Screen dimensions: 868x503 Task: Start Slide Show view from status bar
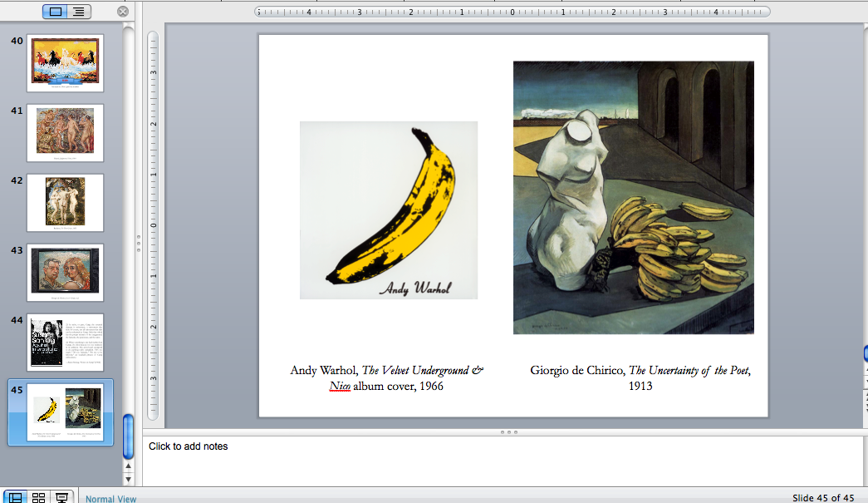pyautogui.click(x=61, y=497)
